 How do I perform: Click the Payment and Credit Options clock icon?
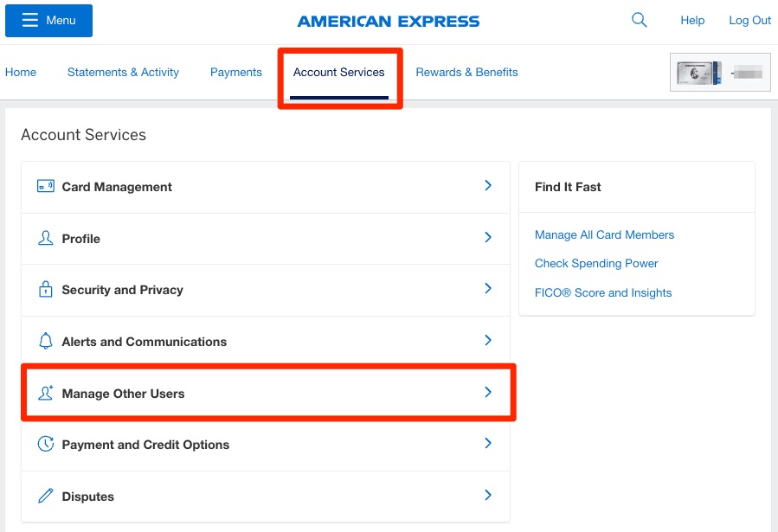point(45,444)
